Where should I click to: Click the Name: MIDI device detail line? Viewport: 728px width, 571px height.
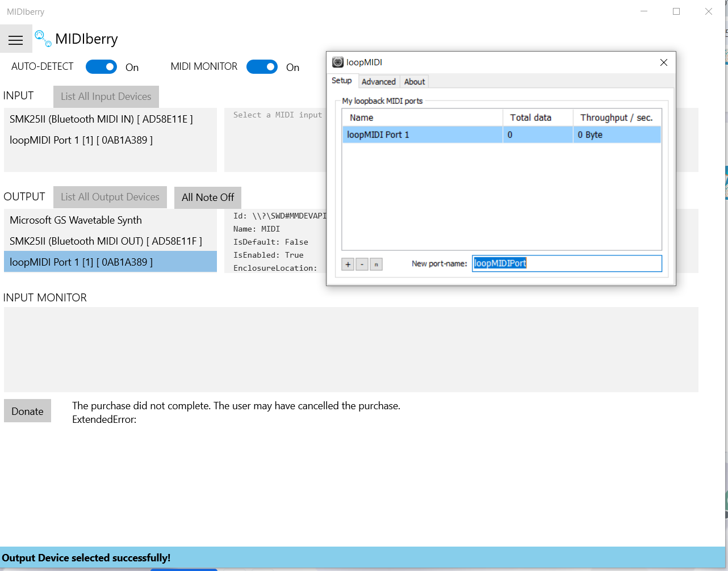pyautogui.click(x=257, y=229)
